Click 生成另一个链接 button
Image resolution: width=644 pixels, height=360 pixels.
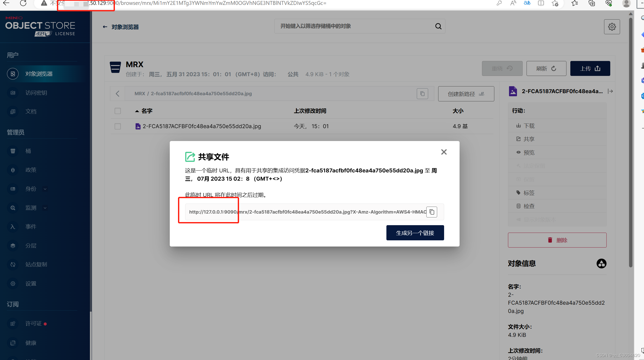coord(415,233)
